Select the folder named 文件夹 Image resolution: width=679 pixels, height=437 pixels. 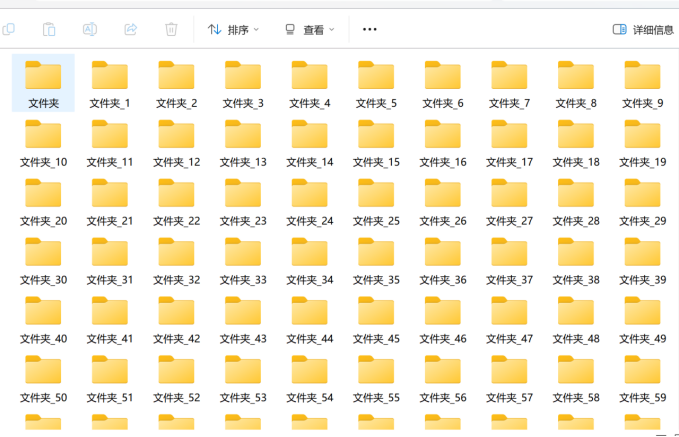click(43, 83)
